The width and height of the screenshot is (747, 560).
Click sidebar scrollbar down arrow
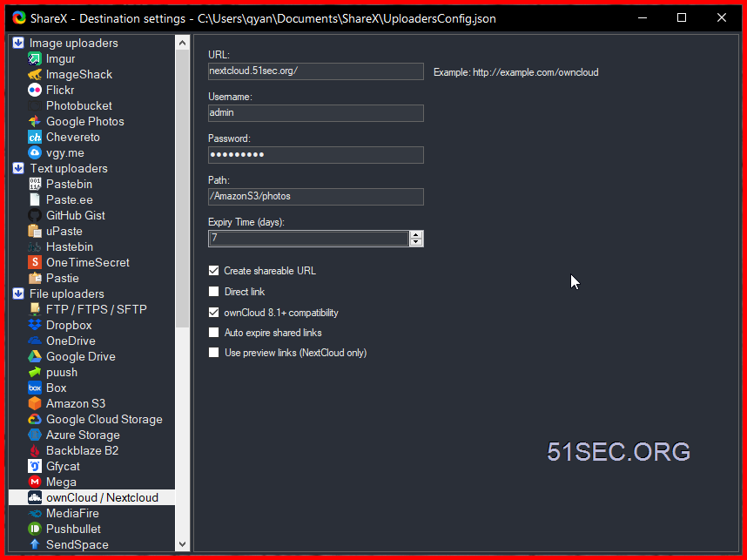click(183, 543)
